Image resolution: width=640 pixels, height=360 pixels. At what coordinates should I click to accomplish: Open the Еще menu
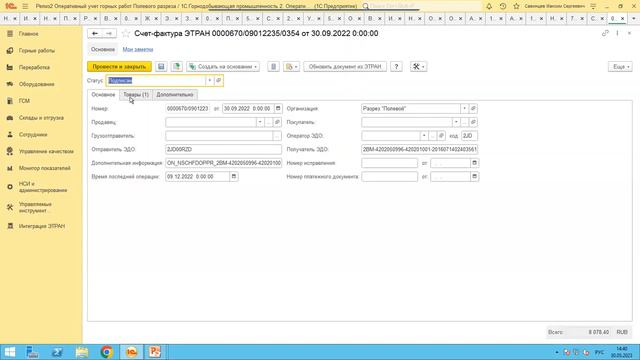pos(620,67)
